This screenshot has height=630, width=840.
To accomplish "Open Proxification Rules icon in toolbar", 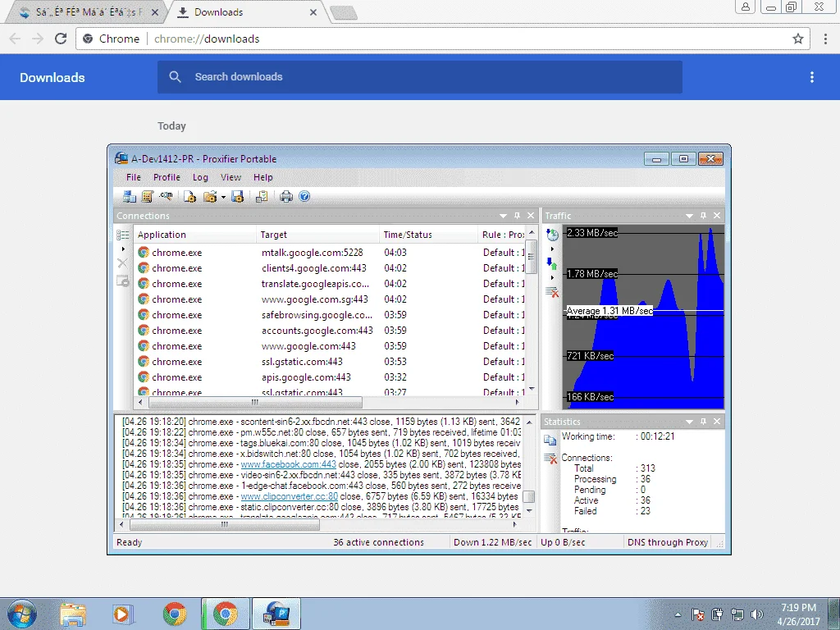I will pos(148,197).
